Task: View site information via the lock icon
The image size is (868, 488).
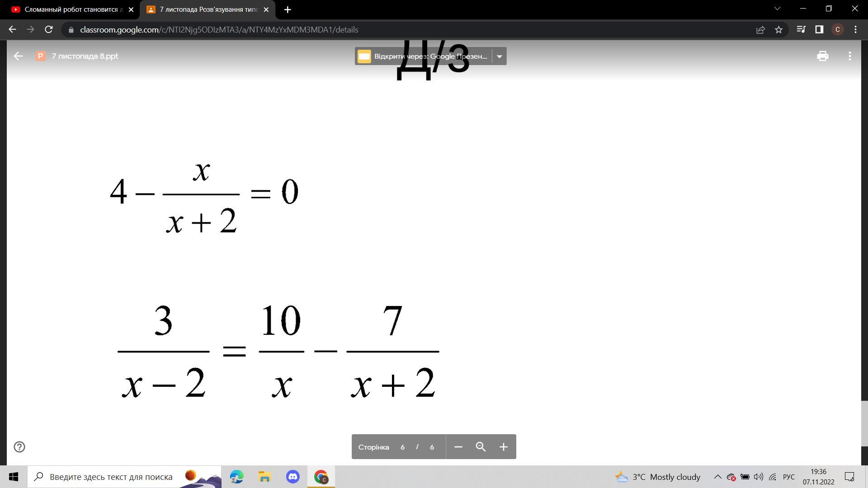Action: 71,30
